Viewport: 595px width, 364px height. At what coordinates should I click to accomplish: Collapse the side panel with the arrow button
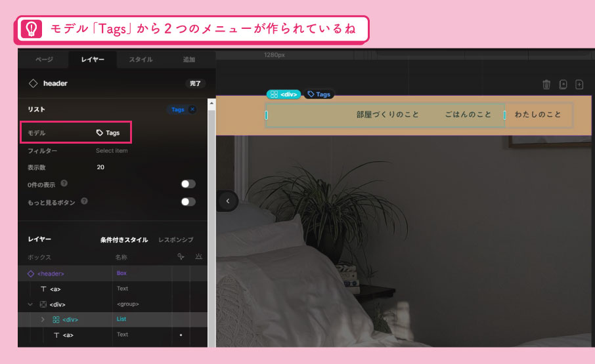[228, 201]
